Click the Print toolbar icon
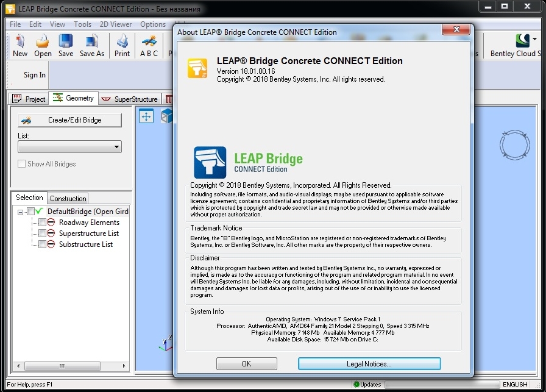Viewport: 546px width, 392px height. [122, 41]
